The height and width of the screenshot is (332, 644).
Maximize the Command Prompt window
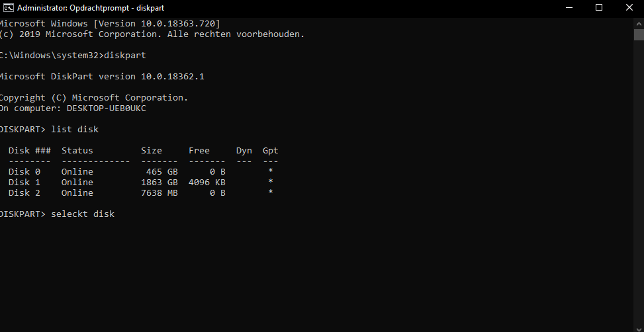click(x=599, y=7)
